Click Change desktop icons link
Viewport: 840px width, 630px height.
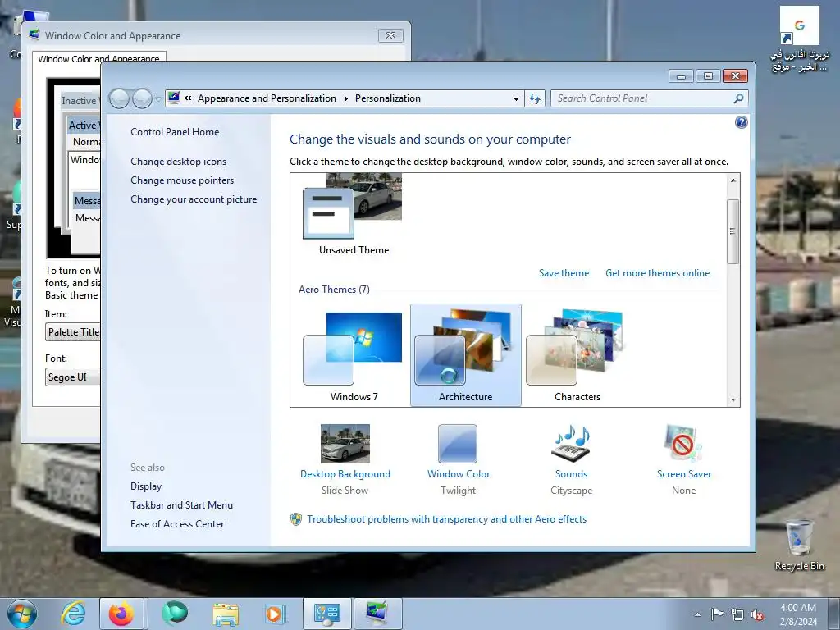point(178,162)
